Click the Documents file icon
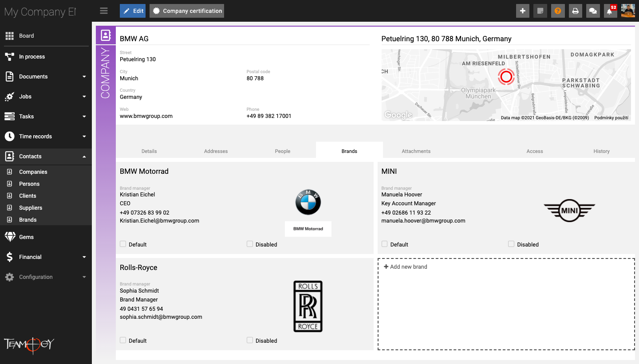Viewport: 639px width, 364px height. [x=9, y=77]
